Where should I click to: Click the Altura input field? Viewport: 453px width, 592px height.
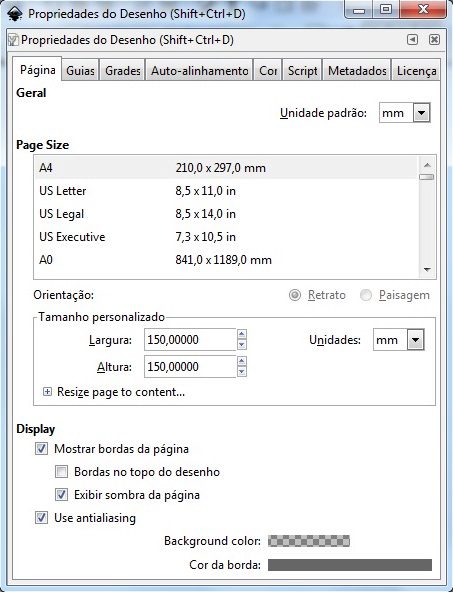[190, 366]
